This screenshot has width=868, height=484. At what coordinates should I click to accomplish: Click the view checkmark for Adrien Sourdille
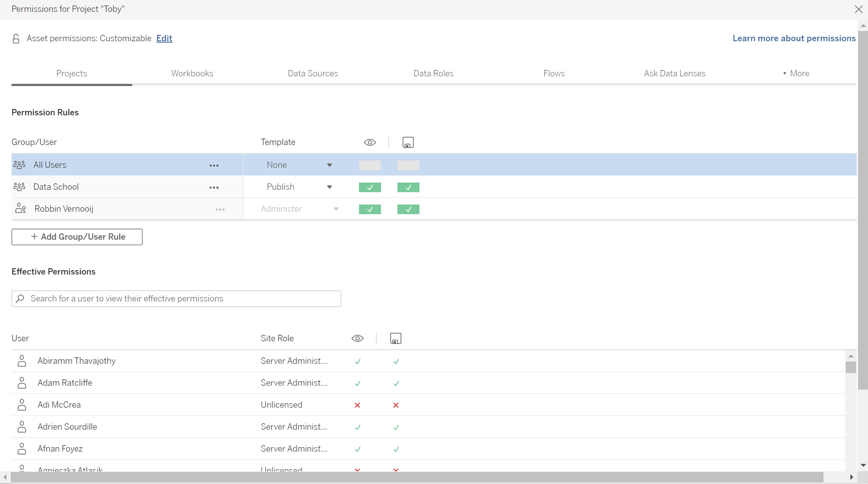coord(358,427)
